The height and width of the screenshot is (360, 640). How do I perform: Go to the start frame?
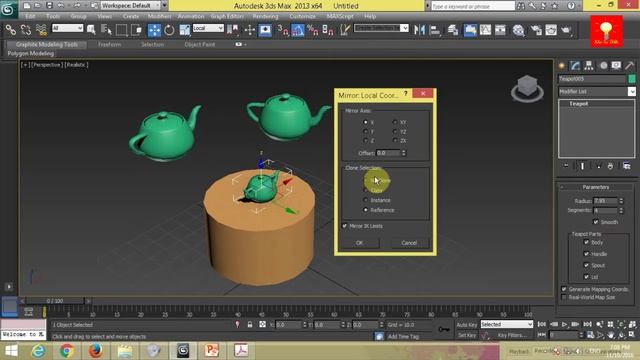coord(542,324)
